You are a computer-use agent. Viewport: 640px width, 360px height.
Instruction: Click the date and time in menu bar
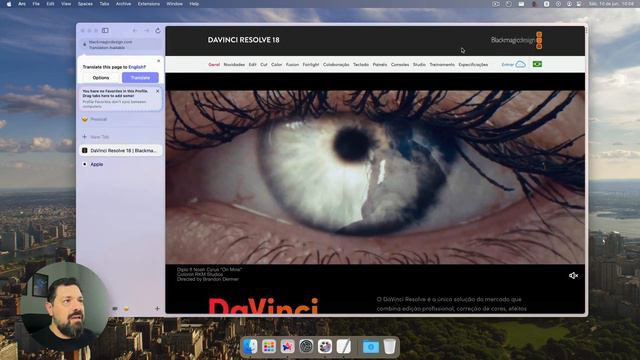coord(611,4)
